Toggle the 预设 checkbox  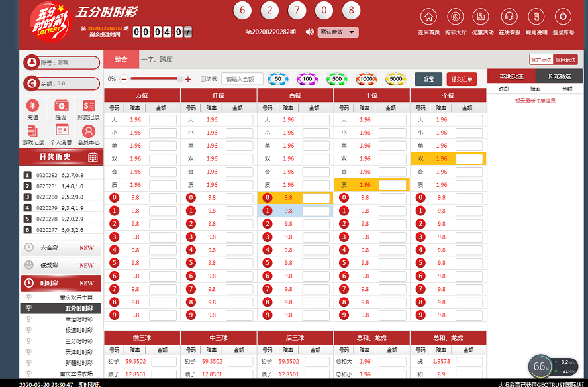click(204, 78)
